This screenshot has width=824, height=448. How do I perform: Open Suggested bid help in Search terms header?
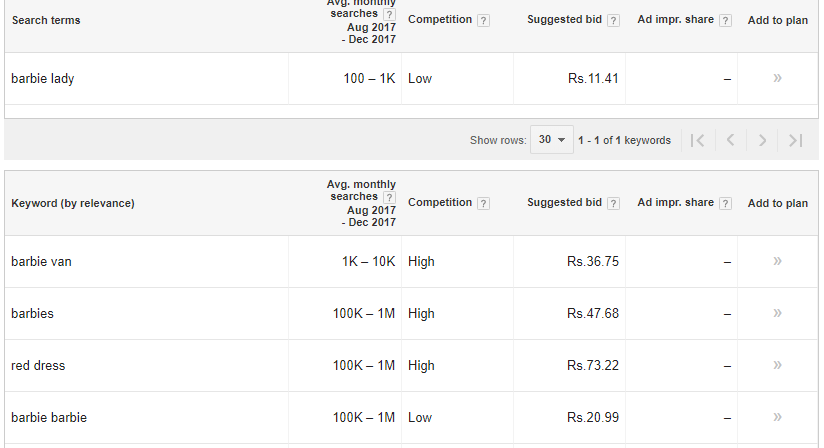pos(613,21)
